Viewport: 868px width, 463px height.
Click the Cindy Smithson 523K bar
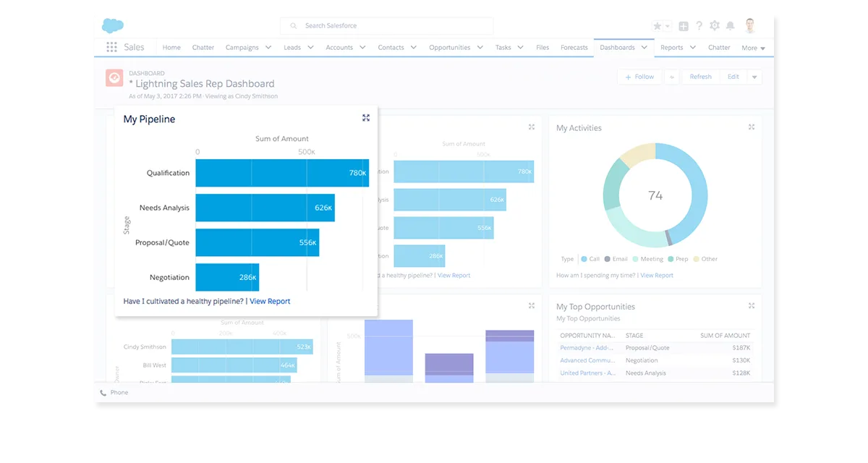[242, 347]
